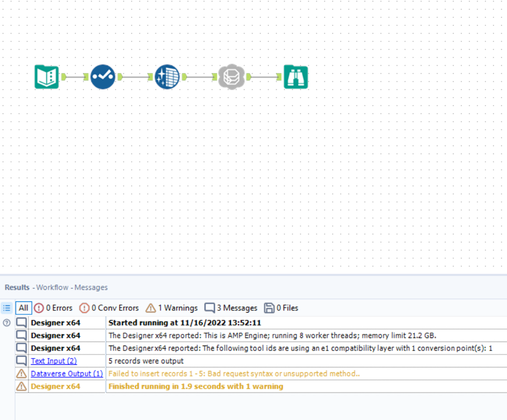Open the Text Input (2) link in Results
507x420 pixels.
click(54, 360)
